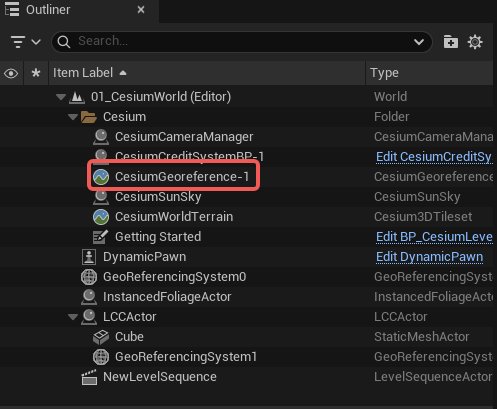The height and width of the screenshot is (409, 497).
Task: Select CesiumWorldTerrain label
Action: tap(174, 217)
